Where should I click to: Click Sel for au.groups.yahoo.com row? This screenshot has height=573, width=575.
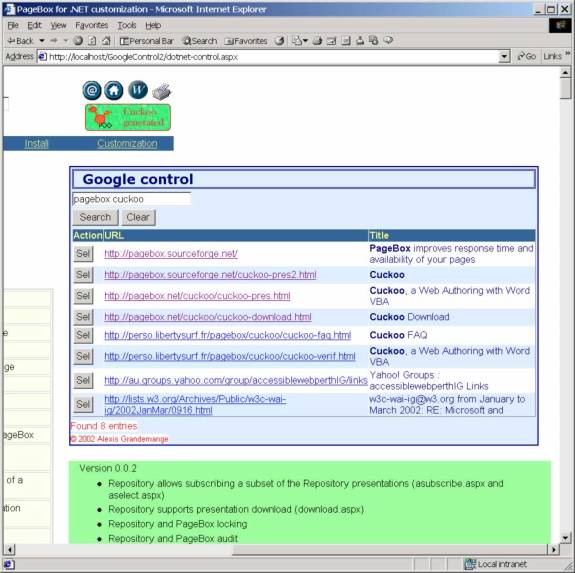tap(83, 381)
